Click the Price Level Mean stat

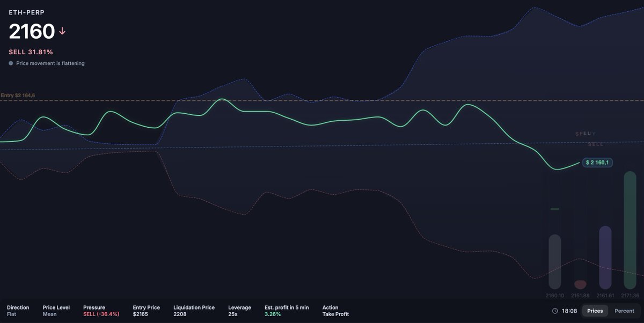(56, 311)
